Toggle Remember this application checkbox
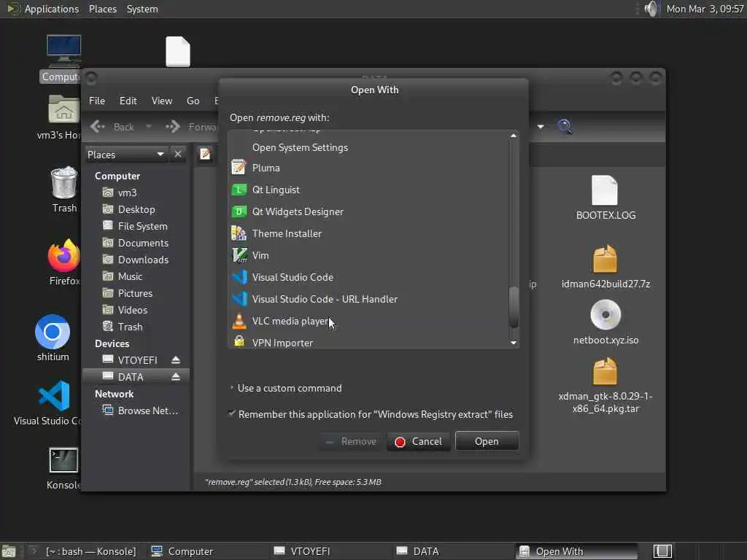747x560 pixels. (x=232, y=413)
